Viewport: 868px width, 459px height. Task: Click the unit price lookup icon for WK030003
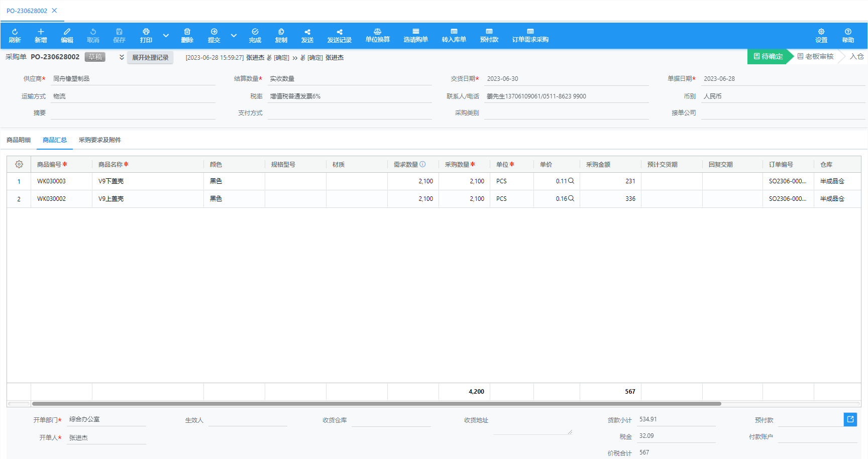[571, 181]
